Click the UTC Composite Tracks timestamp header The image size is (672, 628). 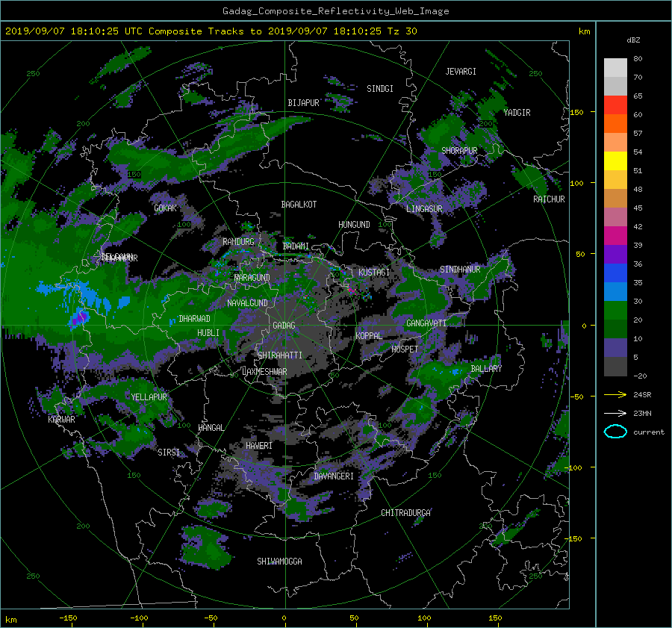211,31
